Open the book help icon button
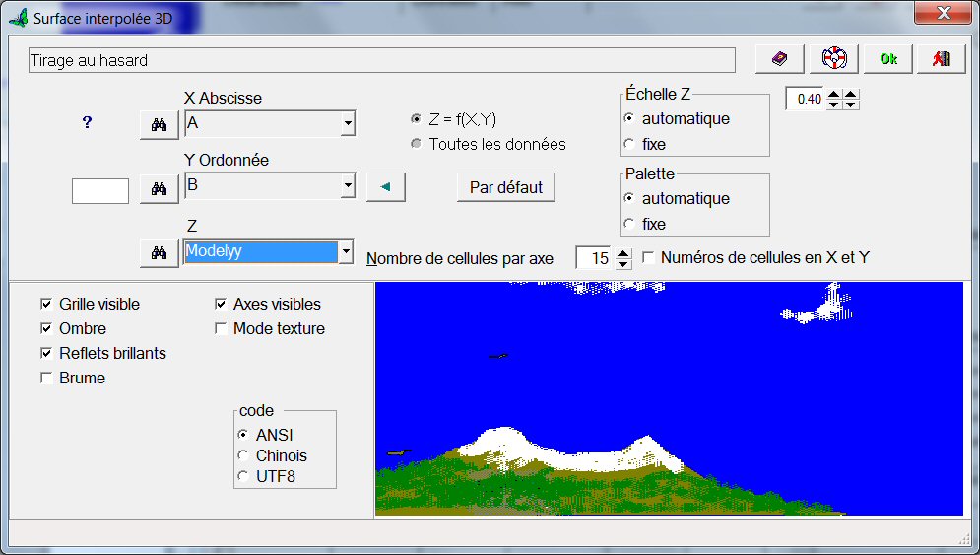Viewport: 980px width, 555px height. click(x=779, y=59)
